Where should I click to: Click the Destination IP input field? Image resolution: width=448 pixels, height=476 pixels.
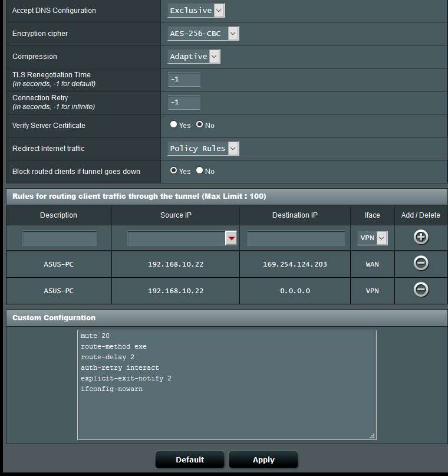(296, 238)
